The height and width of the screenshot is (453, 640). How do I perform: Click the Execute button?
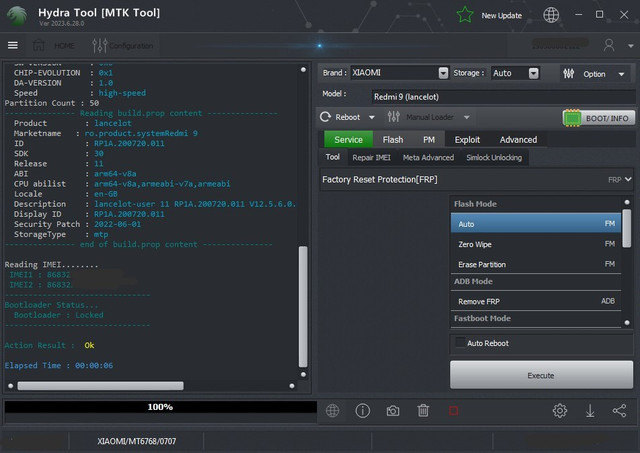coord(541,375)
